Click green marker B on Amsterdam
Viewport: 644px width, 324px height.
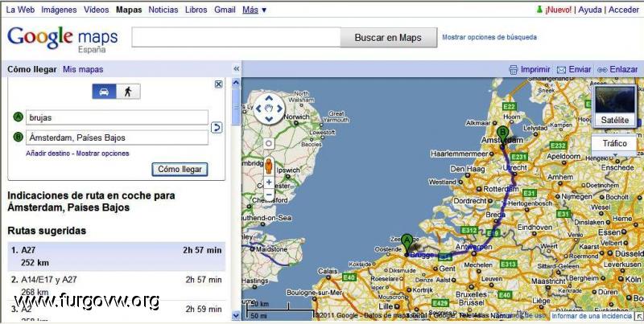click(502, 137)
